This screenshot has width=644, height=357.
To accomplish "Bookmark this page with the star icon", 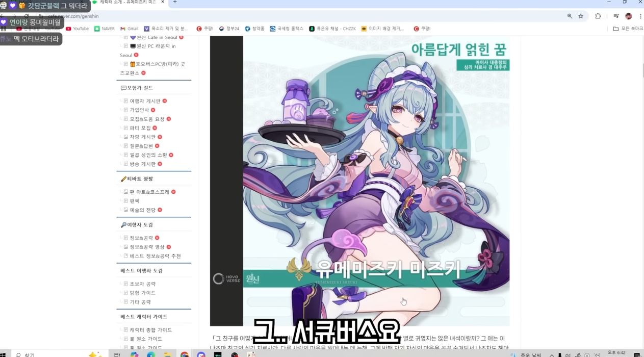I will [x=581, y=16].
